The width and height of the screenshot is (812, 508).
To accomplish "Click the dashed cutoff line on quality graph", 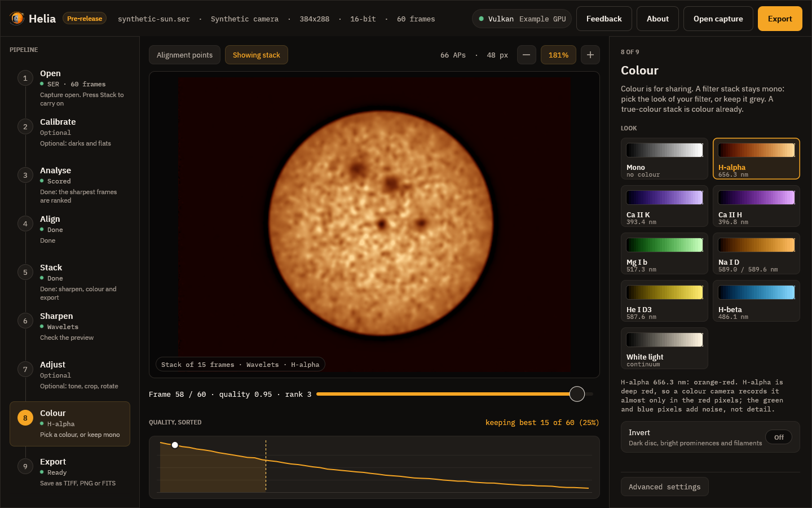I will click(266, 466).
